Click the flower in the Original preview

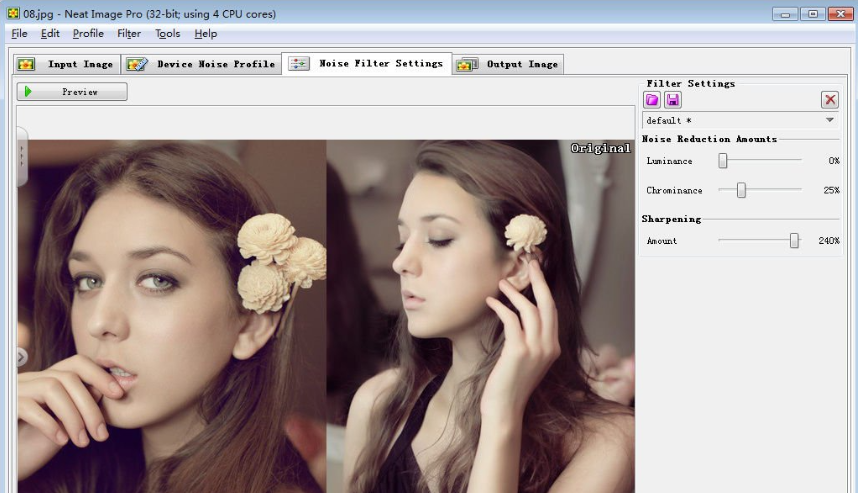[x=525, y=233]
